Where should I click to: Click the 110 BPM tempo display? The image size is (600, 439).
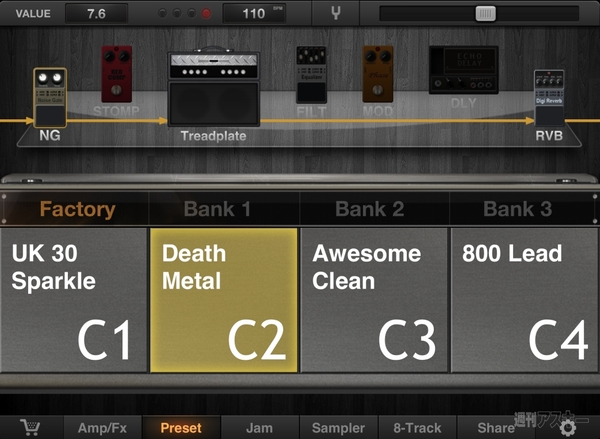(254, 14)
